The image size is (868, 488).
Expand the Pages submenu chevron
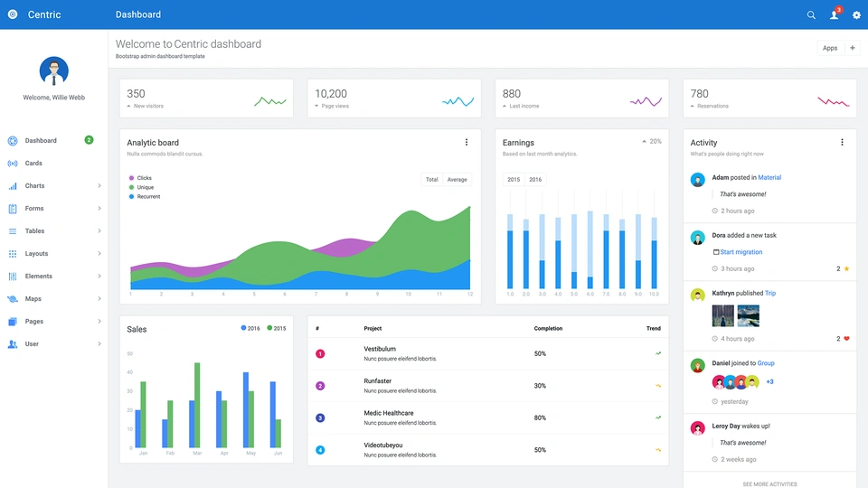(x=99, y=322)
